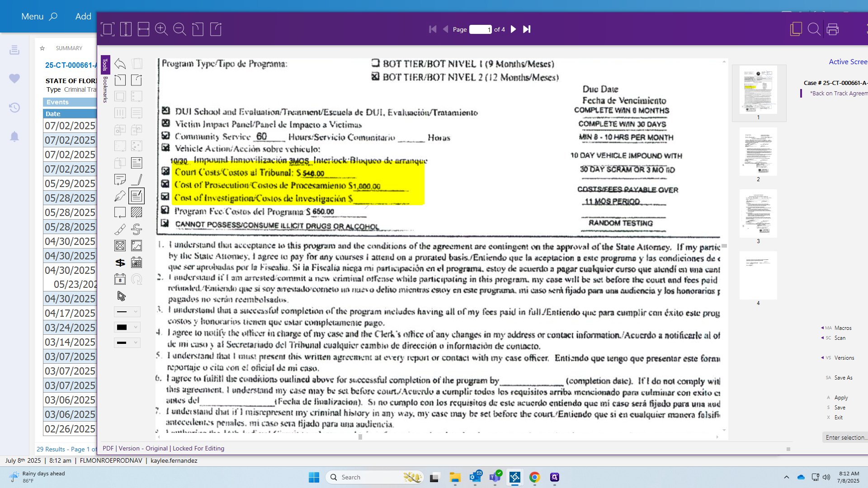Select the crossed box stamp tool

(120, 246)
